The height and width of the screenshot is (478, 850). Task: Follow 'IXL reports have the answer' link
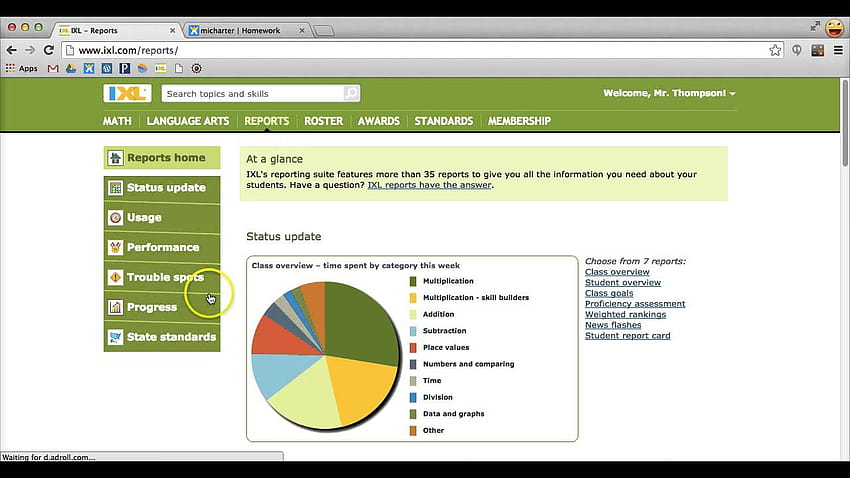pyautogui.click(x=429, y=185)
